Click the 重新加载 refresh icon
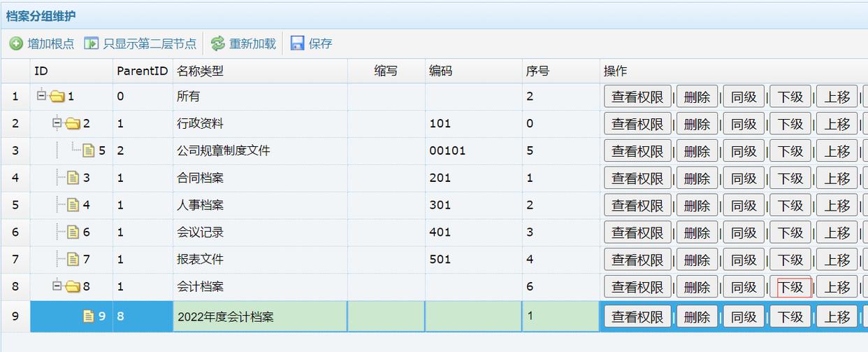 pos(218,43)
